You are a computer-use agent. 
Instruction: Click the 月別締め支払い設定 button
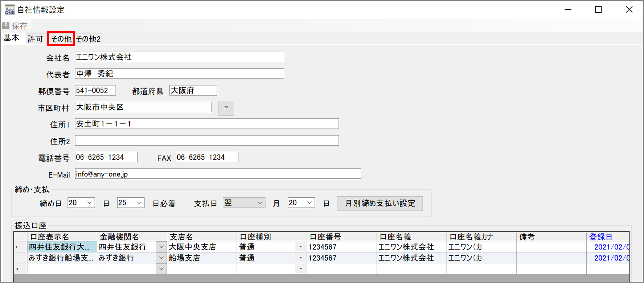[x=380, y=203]
